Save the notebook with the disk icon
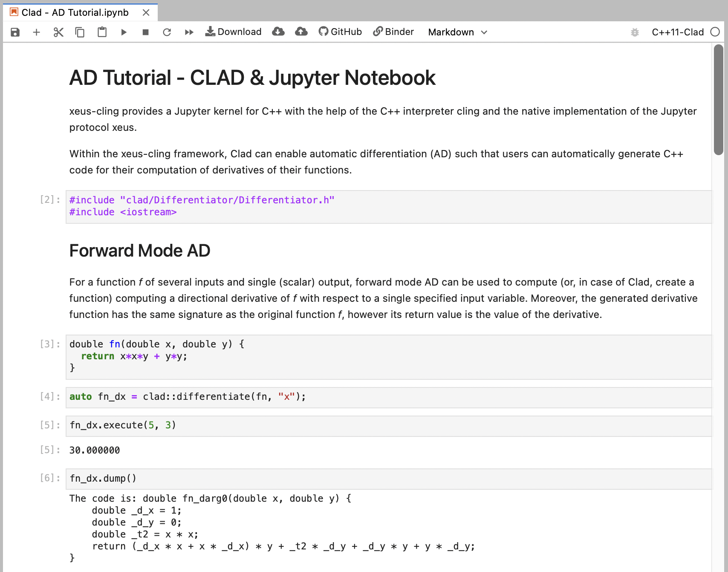Image resolution: width=728 pixels, height=572 pixels. tap(15, 32)
